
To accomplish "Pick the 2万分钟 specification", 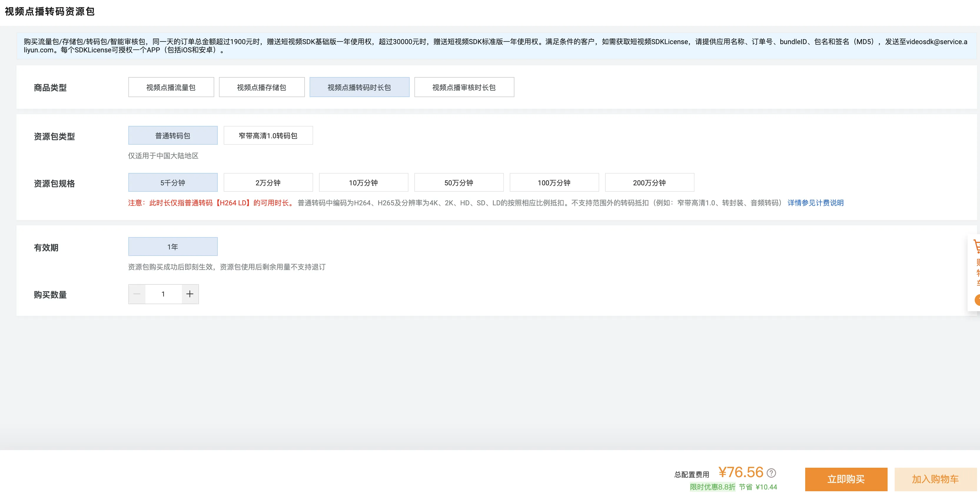I will [x=268, y=182].
